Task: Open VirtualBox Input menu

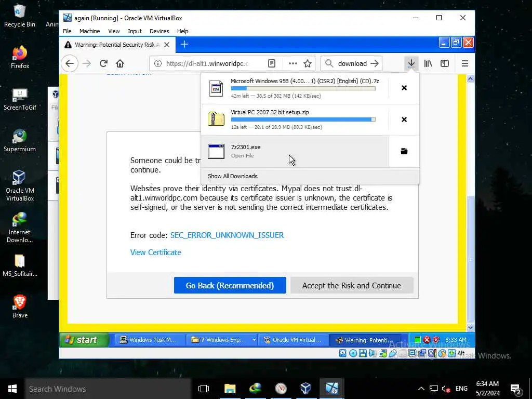Action: 135,31
